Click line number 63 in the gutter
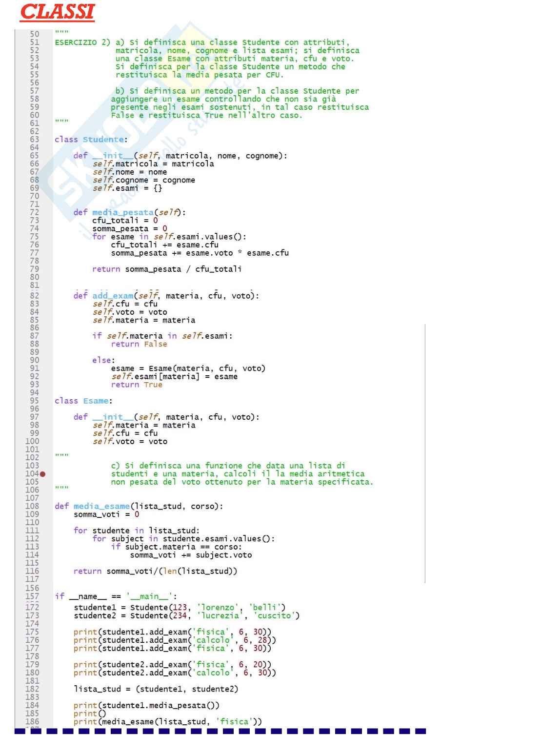This screenshot has width=560, height=735. (x=34, y=140)
